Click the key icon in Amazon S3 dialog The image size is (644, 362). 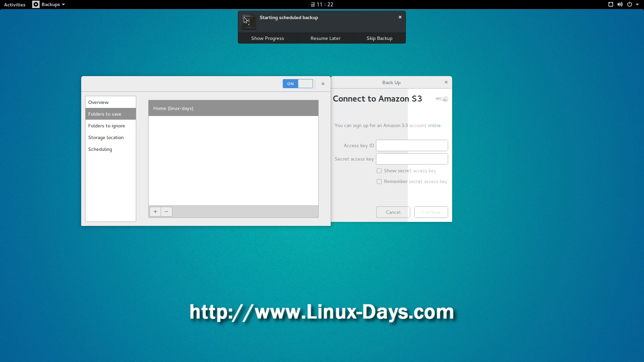(x=442, y=99)
